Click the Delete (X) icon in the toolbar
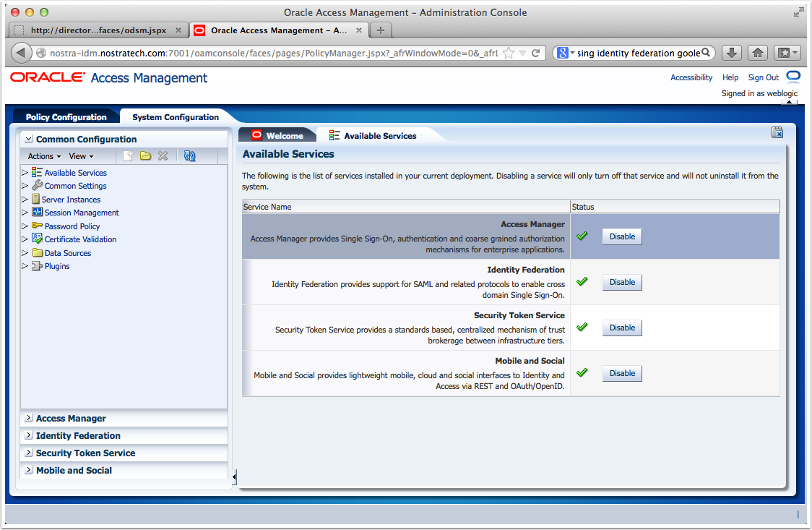Screen dimensions: 812x530 click(162, 155)
